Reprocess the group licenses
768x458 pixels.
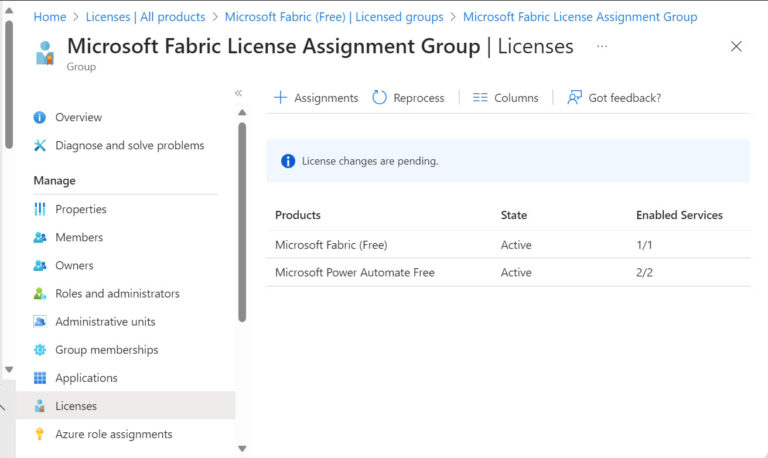tap(408, 98)
